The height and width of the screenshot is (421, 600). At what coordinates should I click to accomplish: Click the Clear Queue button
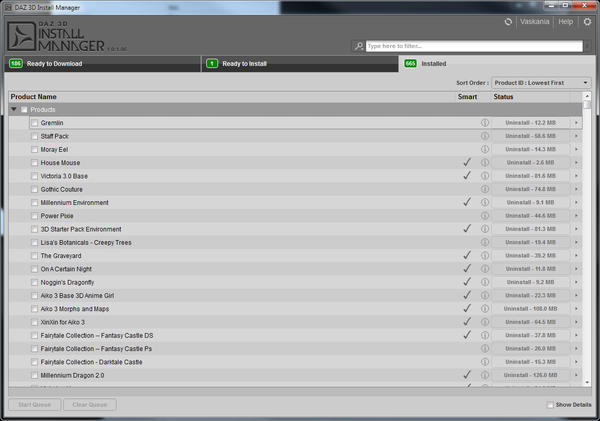90,405
